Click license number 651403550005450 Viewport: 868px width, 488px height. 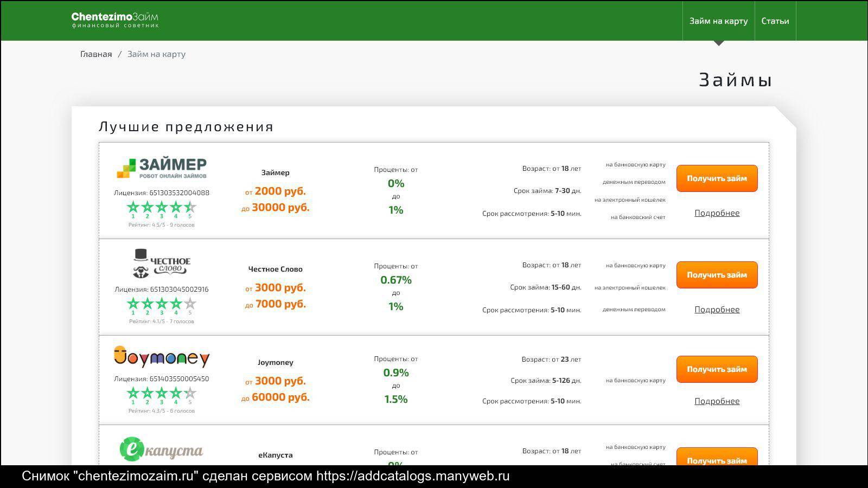click(x=180, y=378)
